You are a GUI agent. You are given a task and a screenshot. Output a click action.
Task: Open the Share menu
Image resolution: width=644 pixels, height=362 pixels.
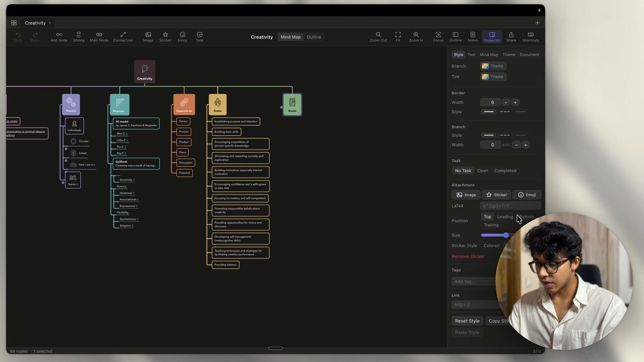click(511, 37)
